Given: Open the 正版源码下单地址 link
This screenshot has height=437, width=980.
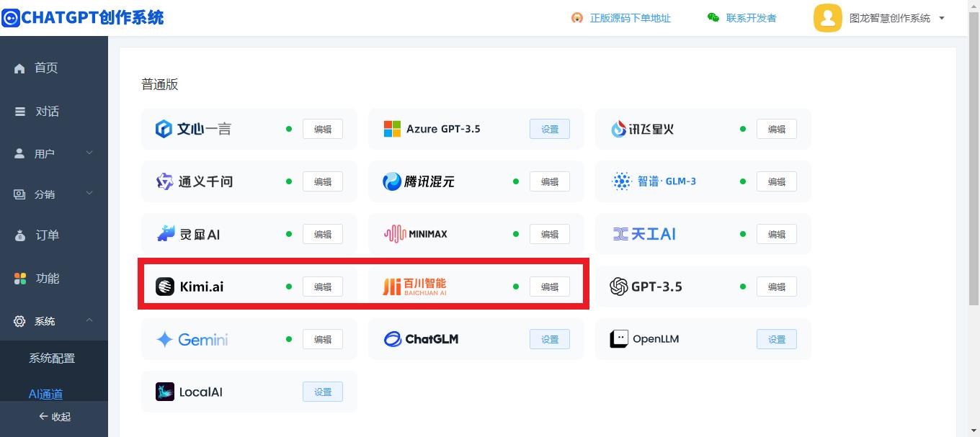Looking at the screenshot, I should click(631, 18).
